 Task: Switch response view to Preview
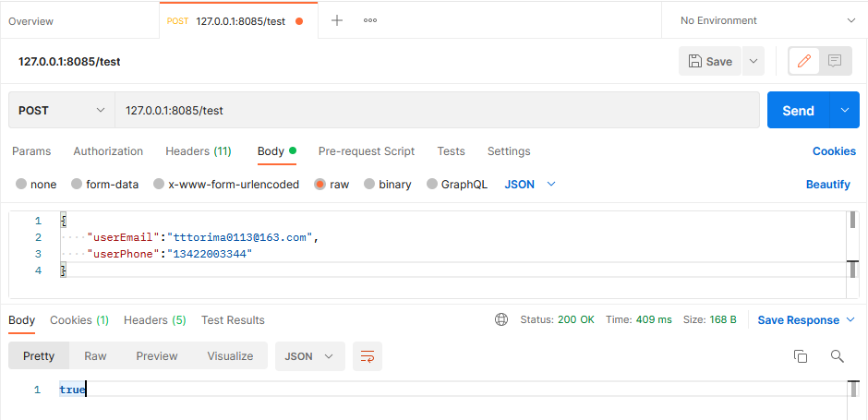point(157,356)
